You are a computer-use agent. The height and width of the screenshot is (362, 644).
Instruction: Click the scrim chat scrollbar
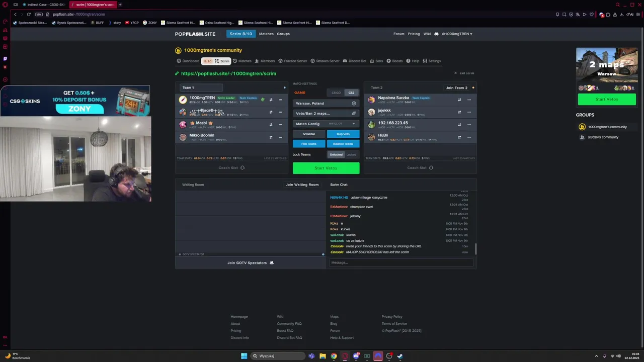coord(475,249)
